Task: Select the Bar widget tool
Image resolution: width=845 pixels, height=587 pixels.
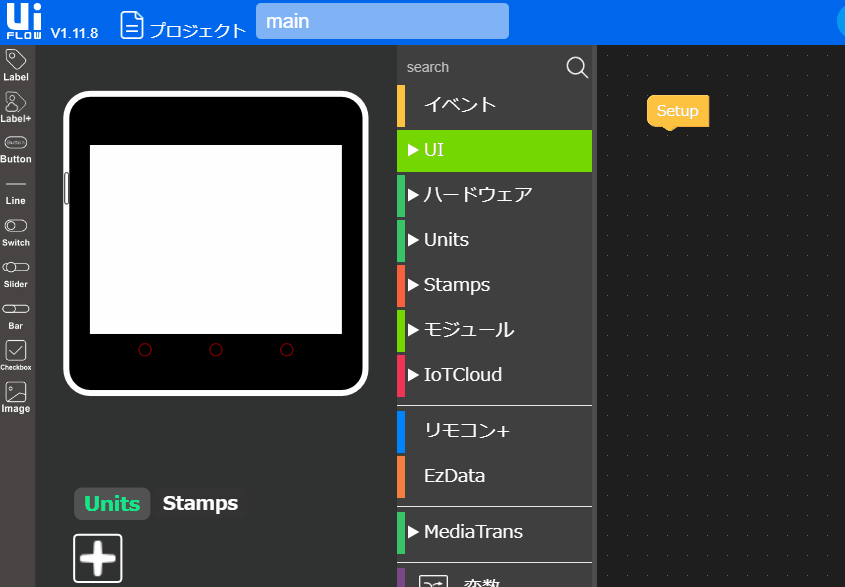Action: (x=15, y=311)
